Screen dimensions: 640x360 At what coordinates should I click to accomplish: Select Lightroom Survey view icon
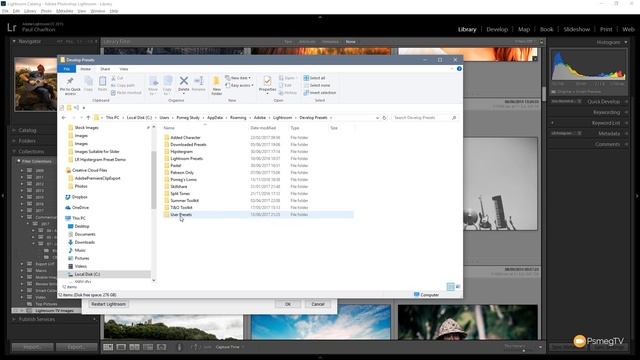click(x=148, y=347)
